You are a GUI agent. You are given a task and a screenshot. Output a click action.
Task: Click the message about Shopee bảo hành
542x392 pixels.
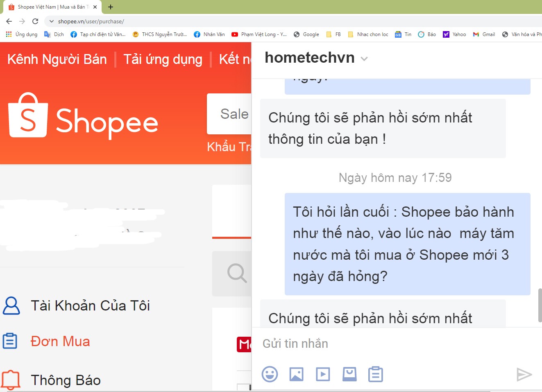(x=408, y=244)
